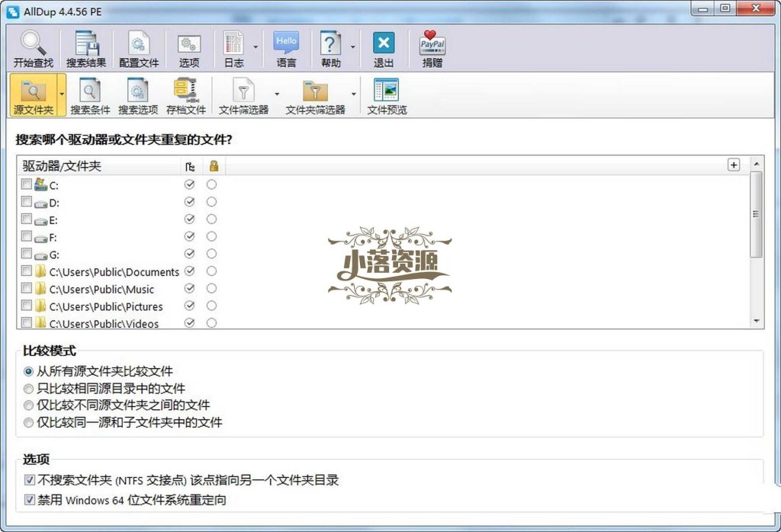Screen dimensions: 781x532
Task: Click the 开始查找 magnifier icon
Action: (33, 48)
